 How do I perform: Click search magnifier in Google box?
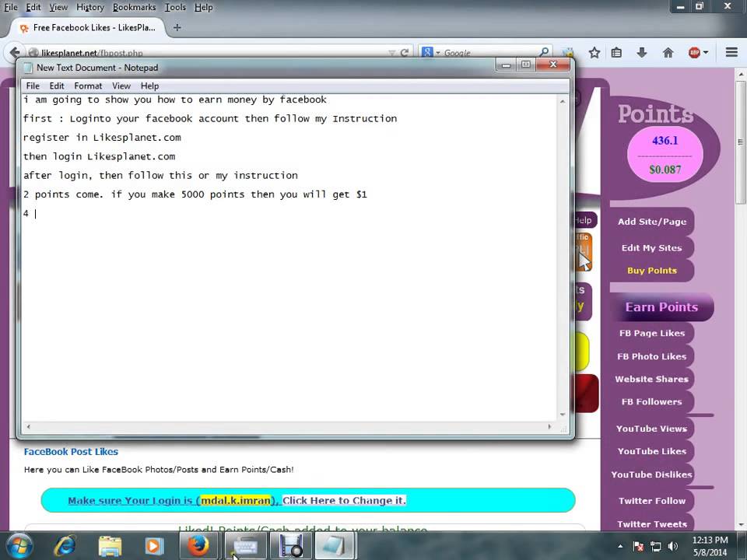pos(544,52)
